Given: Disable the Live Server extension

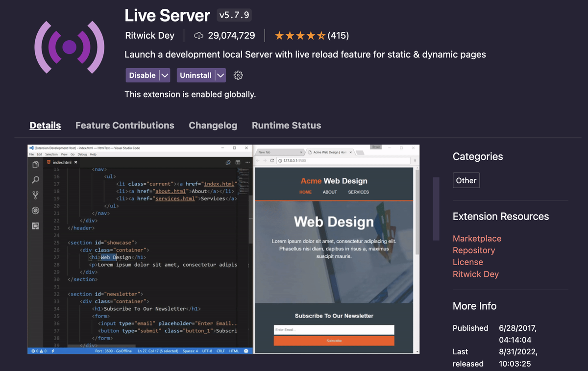Looking at the screenshot, I should [143, 75].
